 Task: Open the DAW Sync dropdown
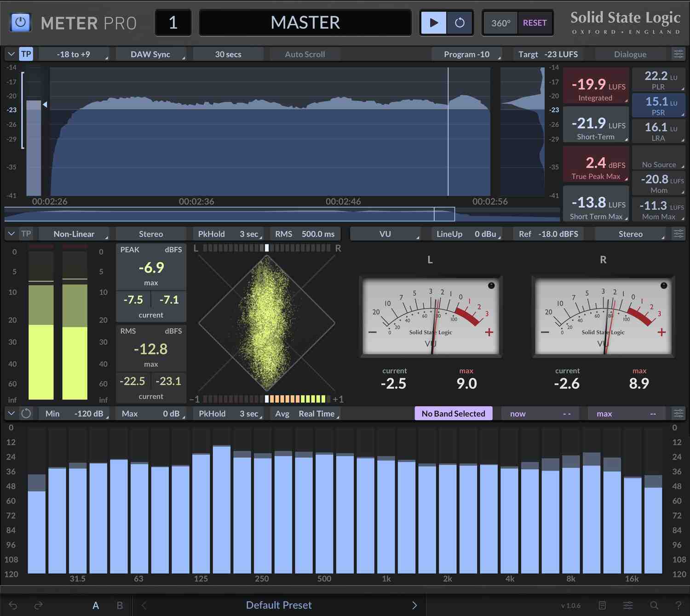151,54
